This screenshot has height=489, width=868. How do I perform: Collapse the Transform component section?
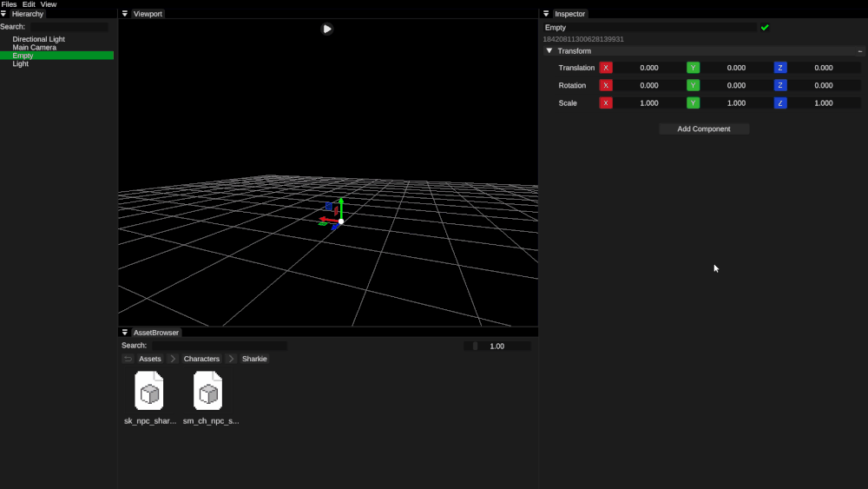(x=549, y=51)
